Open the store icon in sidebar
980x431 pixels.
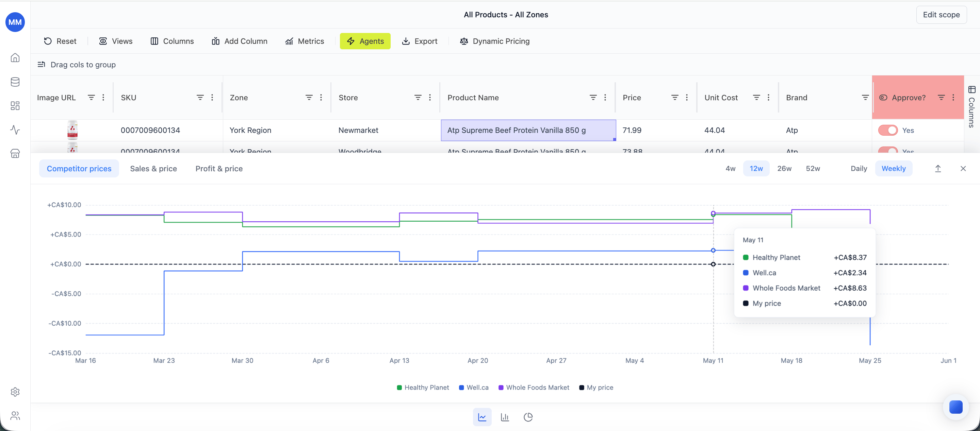click(15, 154)
